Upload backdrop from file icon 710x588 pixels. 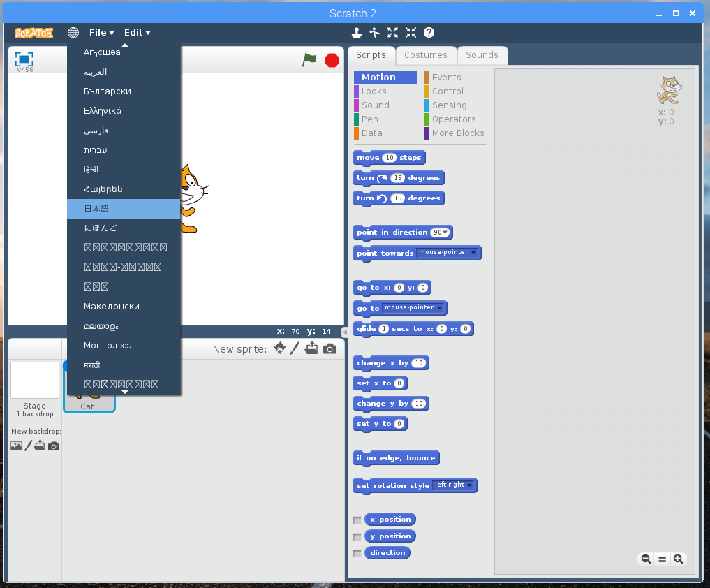[40, 446]
